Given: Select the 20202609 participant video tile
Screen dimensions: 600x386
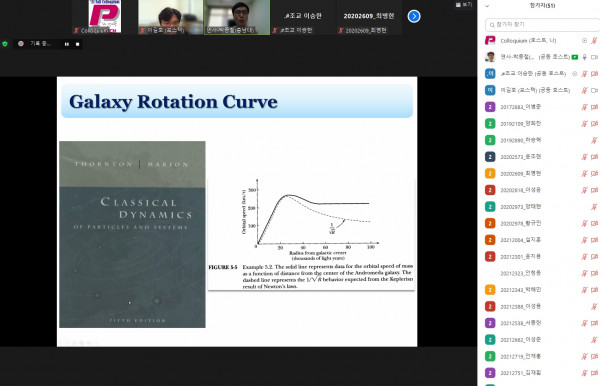Looking at the screenshot, I should pos(368,17).
